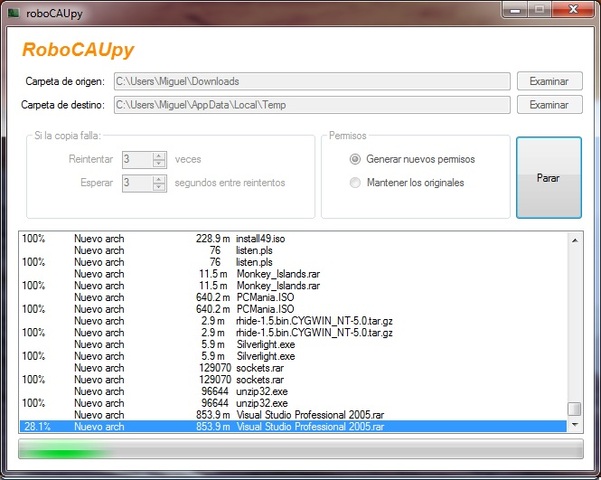
Task: Select the 100% unzip32.exe log row
Action: (293, 403)
